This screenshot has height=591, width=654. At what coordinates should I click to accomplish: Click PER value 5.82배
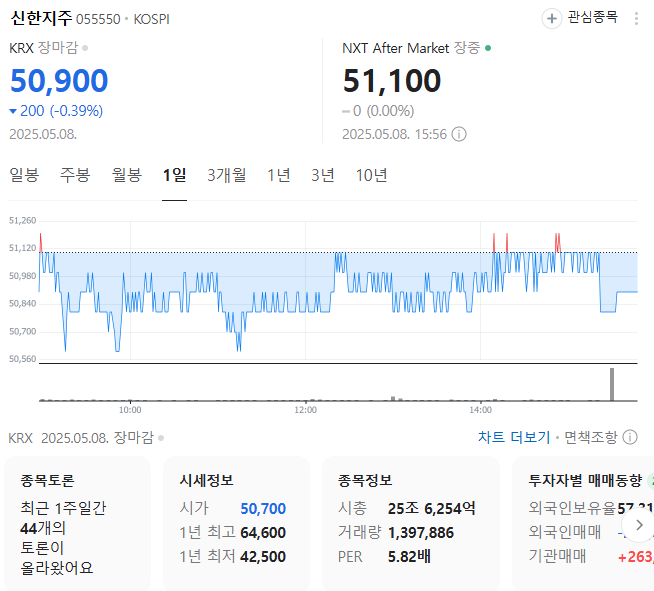[x=409, y=557]
